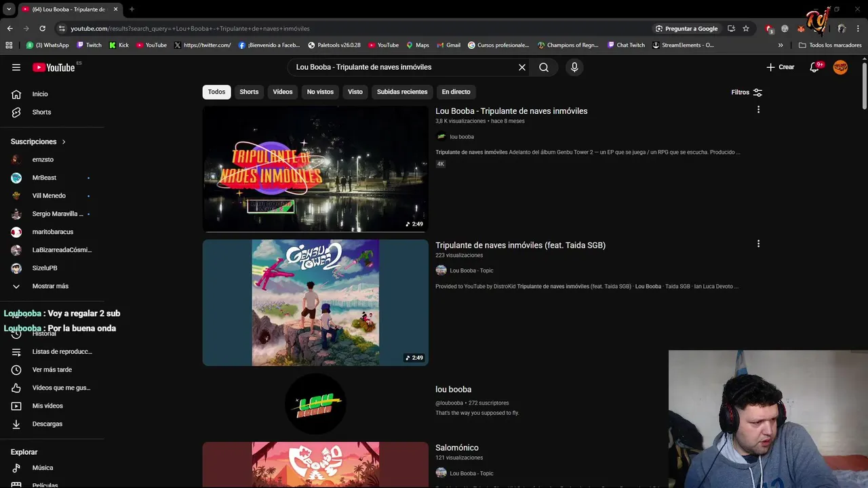Screen dimensions: 868x488
Task: Click the YouTube logo home link
Action: coord(54,67)
